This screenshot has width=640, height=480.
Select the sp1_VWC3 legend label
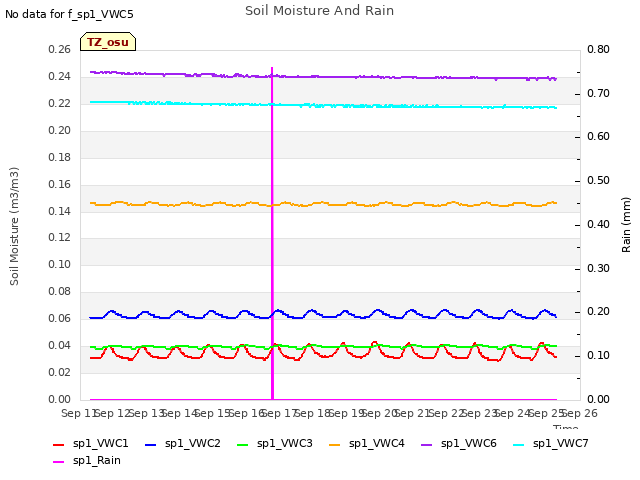point(284,444)
